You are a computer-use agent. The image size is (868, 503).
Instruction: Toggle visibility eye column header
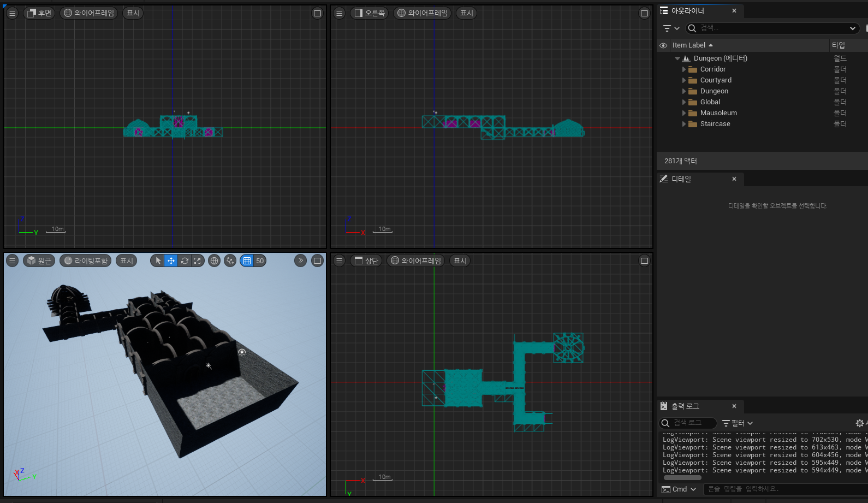(663, 45)
